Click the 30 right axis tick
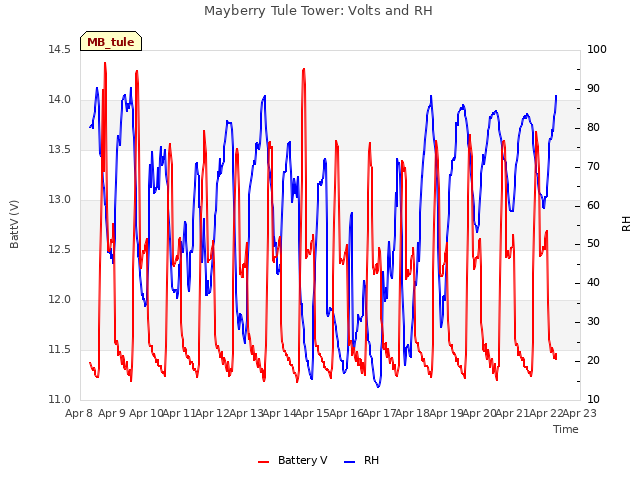 coord(593,322)
